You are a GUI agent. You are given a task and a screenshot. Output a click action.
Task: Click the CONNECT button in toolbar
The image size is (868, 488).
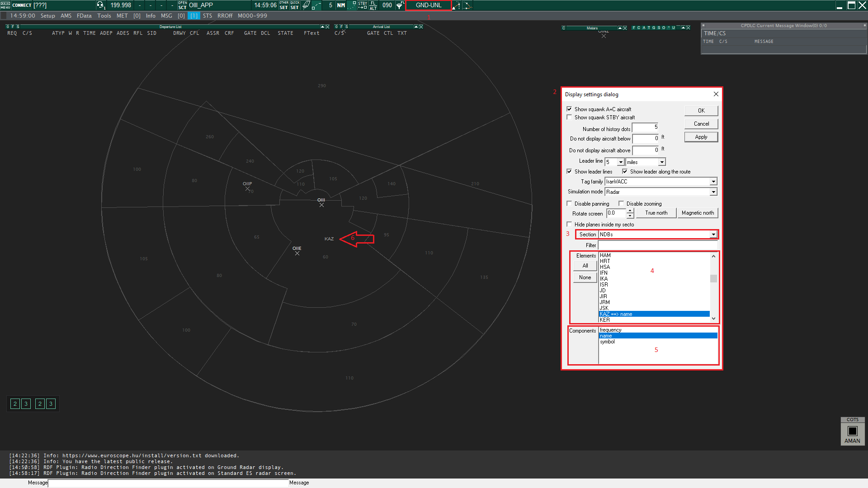click(x=22, y=5)
